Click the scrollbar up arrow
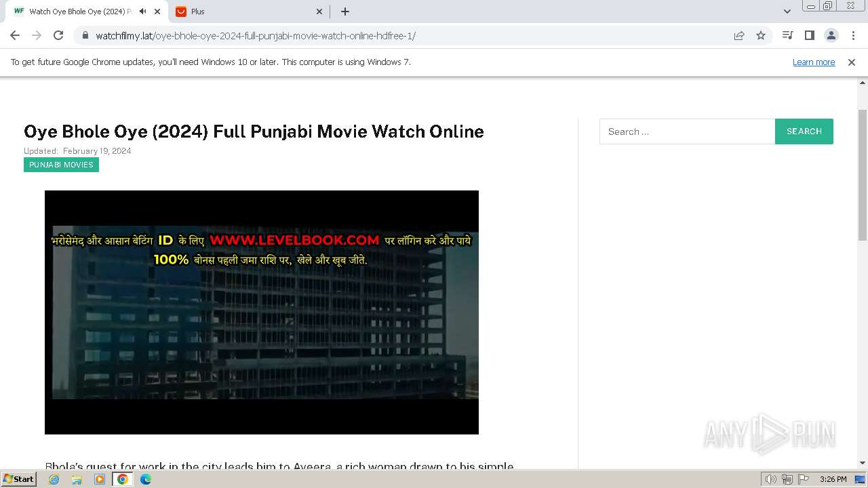This screenshot has height=488, width=868. (863, 83)
